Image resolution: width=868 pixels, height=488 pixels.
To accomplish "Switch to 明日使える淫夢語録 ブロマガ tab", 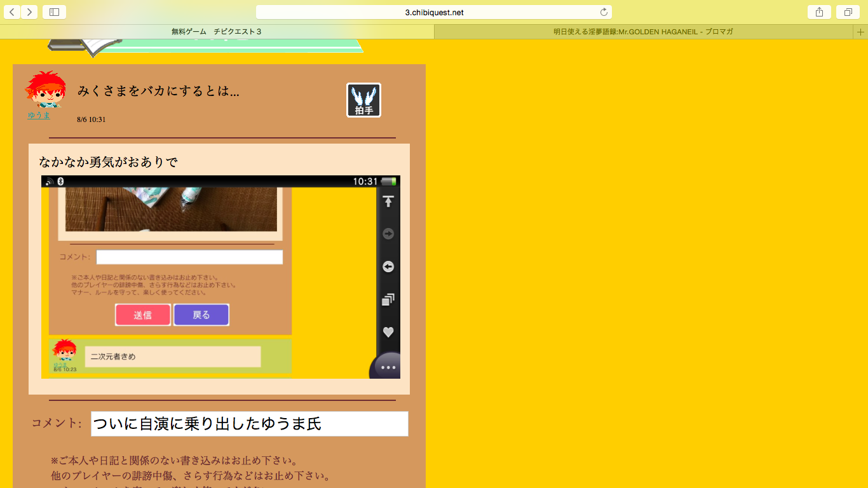I will (643, 31).
